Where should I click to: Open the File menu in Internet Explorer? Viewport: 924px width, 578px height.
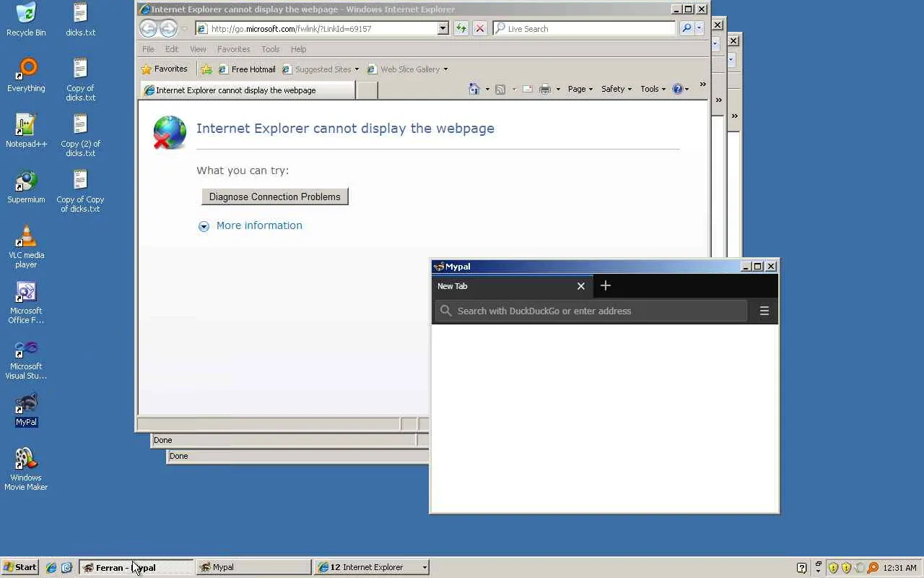(x=148, y=49)
